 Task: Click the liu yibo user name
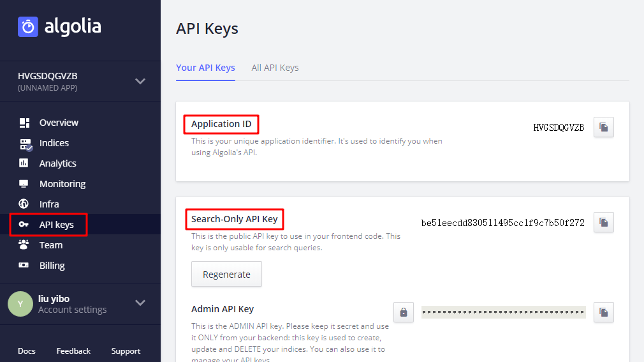click(x=54, y=299)
